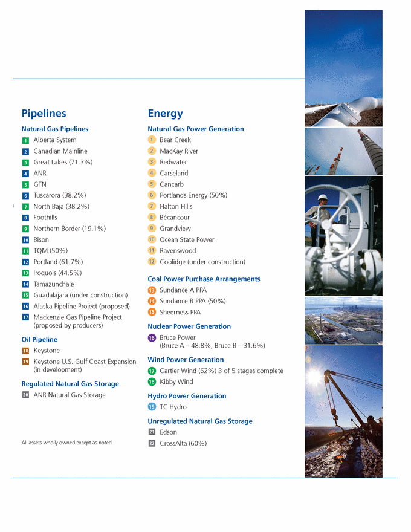Image resolution: width=411 pixels, height=532 pixels.
Task: Click the Mackenzie Gas Pipeline Project entry
Action: 77,321
